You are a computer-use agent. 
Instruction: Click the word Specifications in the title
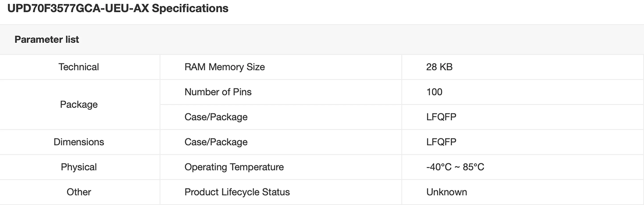click(190, 8)
